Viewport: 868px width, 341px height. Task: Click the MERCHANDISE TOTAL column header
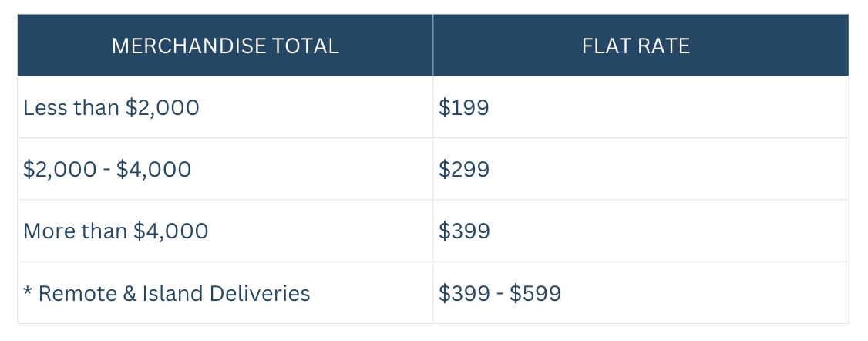225,46
